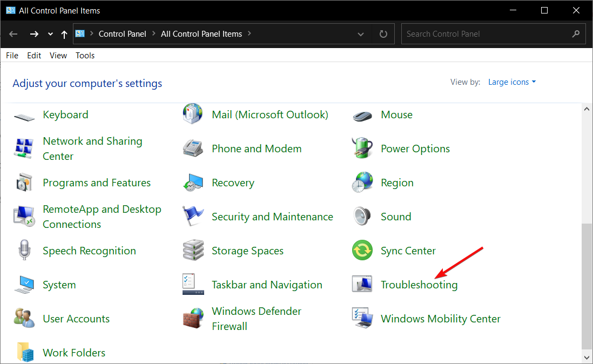593x364 pixels.
Task: Refresh the Control Panel view
Action: [x=383, y=34]
